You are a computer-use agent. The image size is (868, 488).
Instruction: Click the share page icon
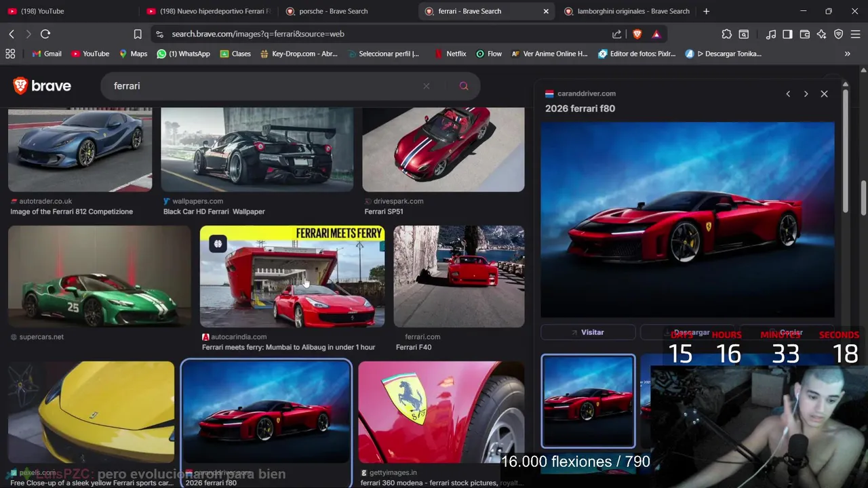pyautogui.click(x=616, y=34)
